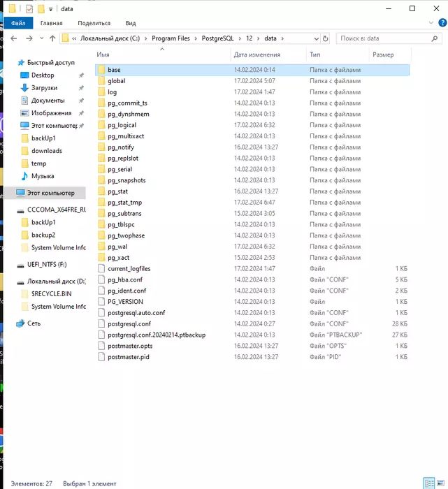Viewport: 448px width, 489px height.
Task: Select PostgreSQL in address breadcrumb
Action: [218, 38]
